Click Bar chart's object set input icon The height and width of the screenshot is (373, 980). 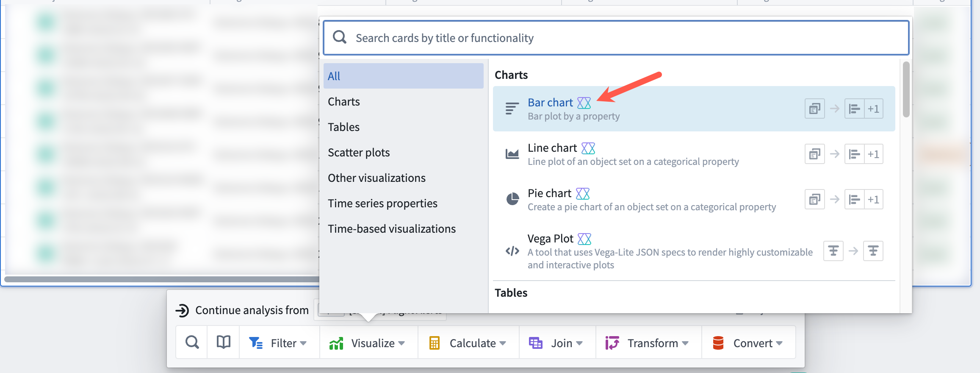[814, 109]
